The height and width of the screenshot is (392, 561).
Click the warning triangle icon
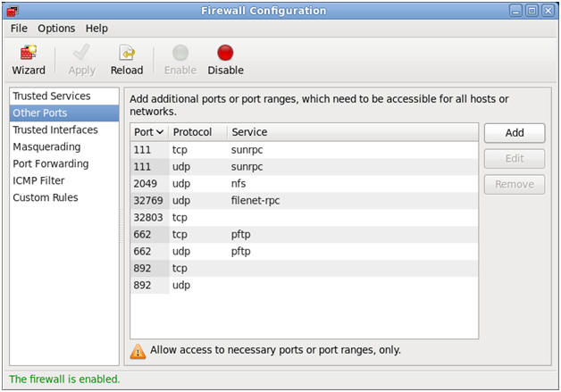(x=138, y=351)
